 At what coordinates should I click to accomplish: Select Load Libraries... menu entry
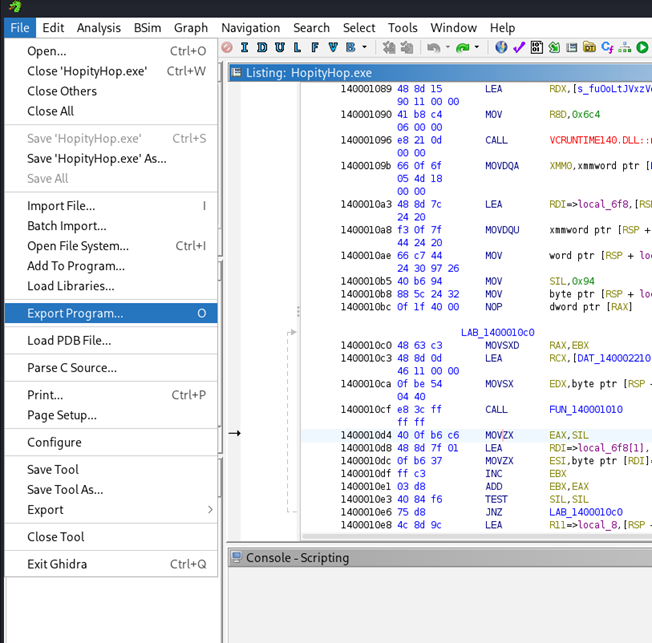(x=111, y=286)
